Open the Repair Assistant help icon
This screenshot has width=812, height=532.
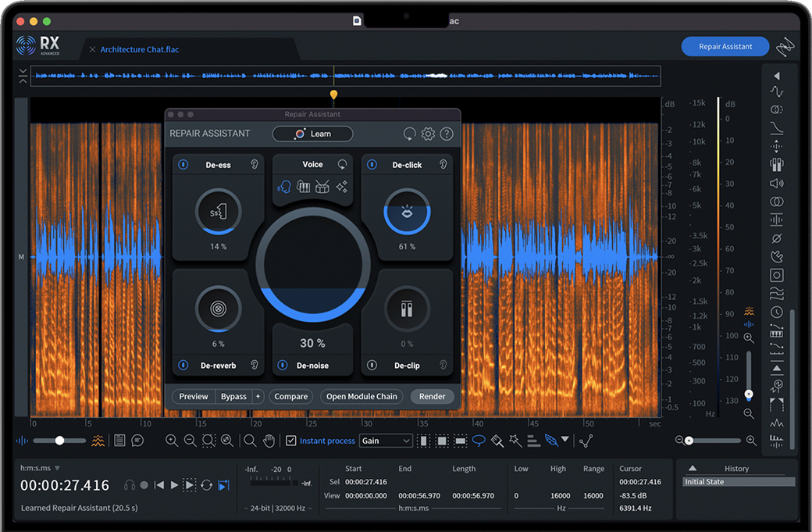447,134
